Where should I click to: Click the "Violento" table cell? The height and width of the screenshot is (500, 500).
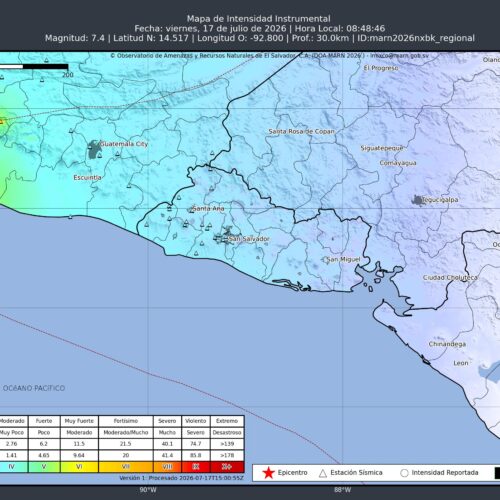coord(196,421)
